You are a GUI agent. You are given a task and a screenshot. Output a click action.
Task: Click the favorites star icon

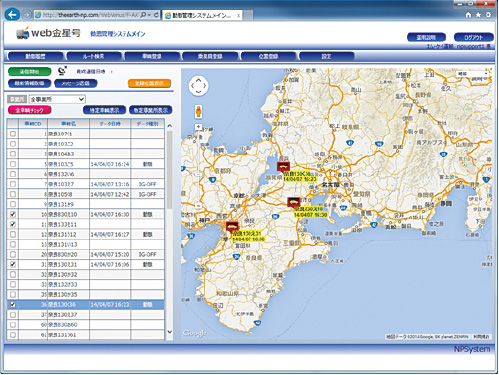(478, 15)
